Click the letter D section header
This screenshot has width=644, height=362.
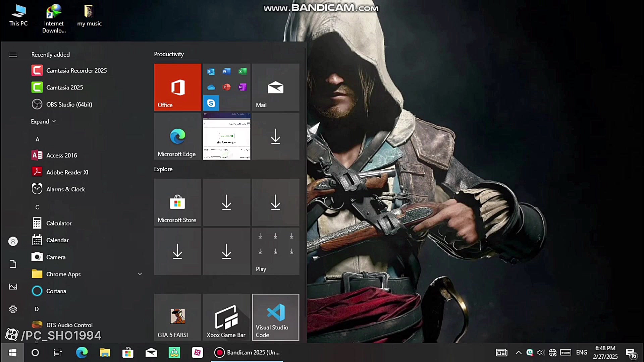pos(37,309)
